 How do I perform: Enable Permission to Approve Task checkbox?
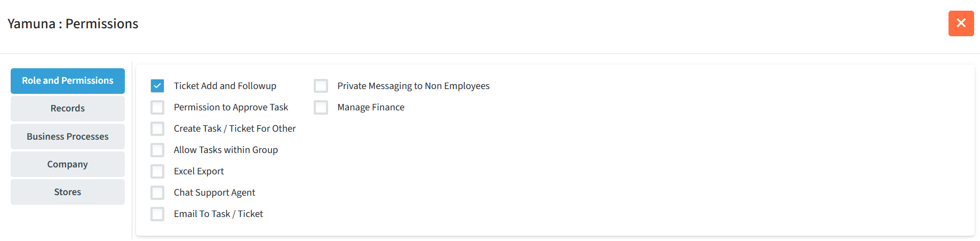157,107
